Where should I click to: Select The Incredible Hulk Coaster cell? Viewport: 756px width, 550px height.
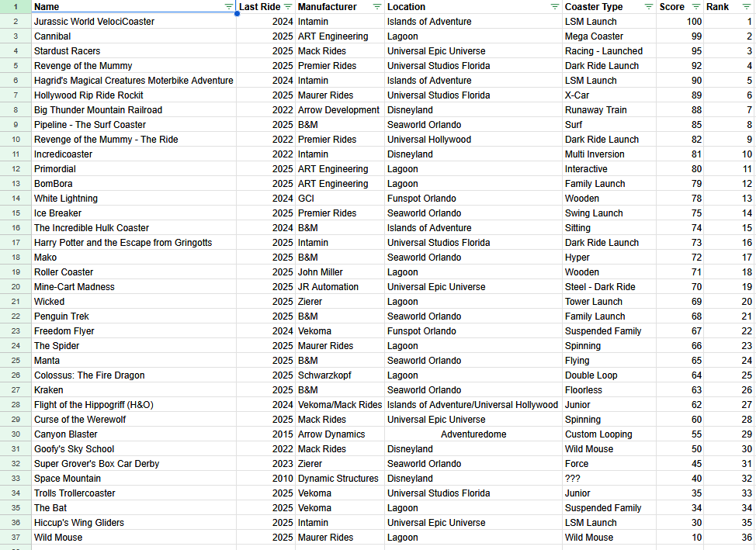[134, 228]
